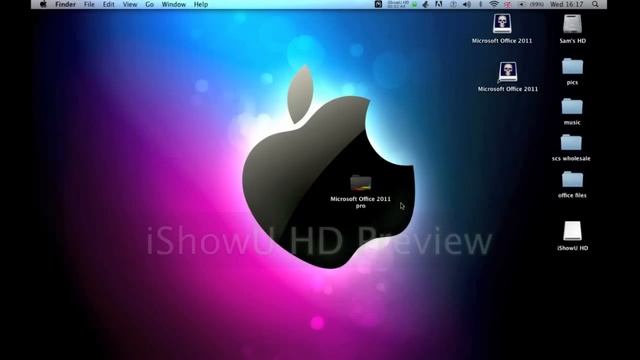Select the music folder
This screenshot has width=640, height=360.
[x=572, y=107]
